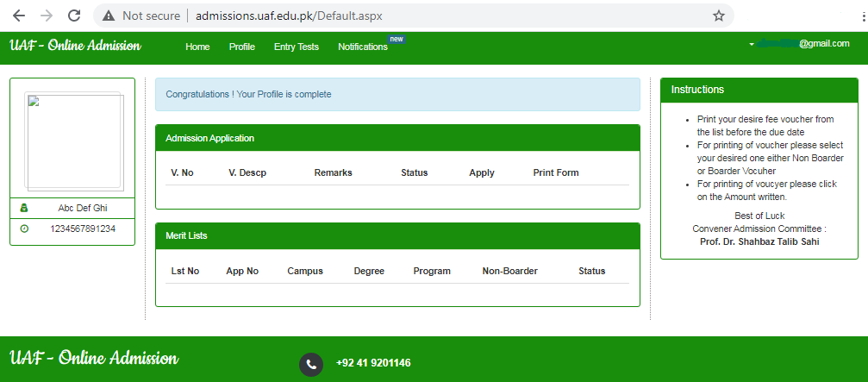Image resolution: width=868 pixels, height=382 pixels.
Task: Click the Instructions panel header
Action: click(x=759, y=90)
